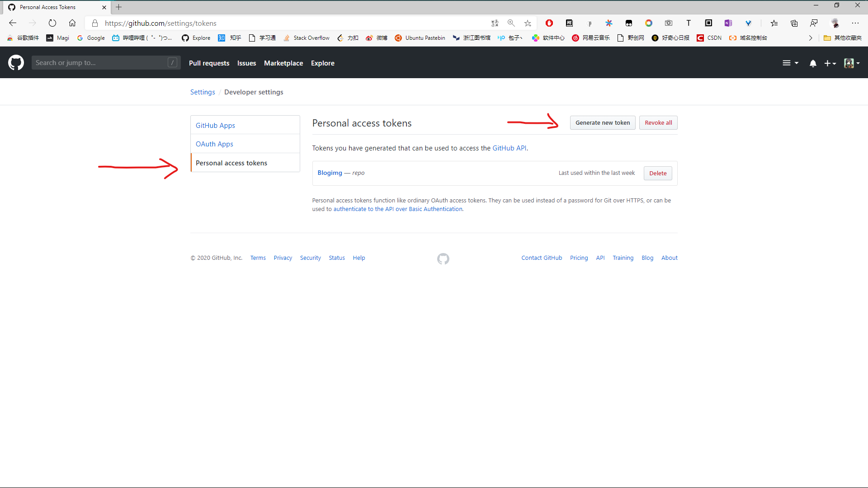The width and height of the screenshot is (868, 488).
Task: Expand the plus create-new dropdown
Action: click(830, 63)
